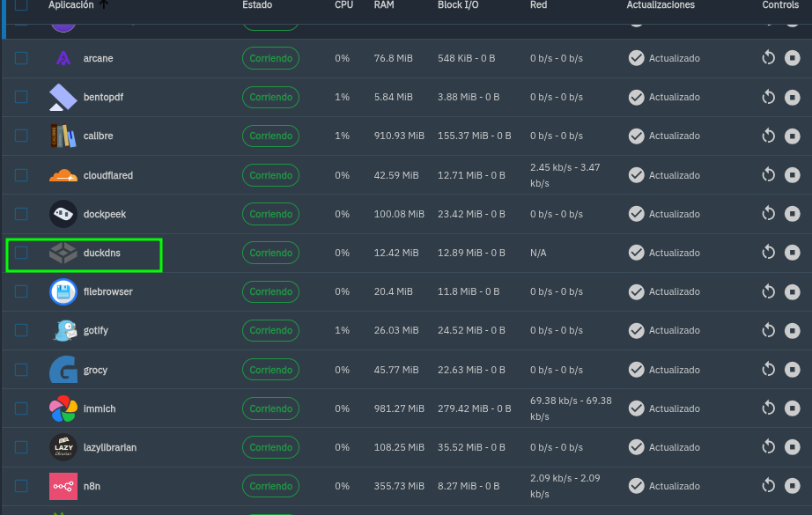
Task: Click the calibre application icon
Action: point(63,136)
